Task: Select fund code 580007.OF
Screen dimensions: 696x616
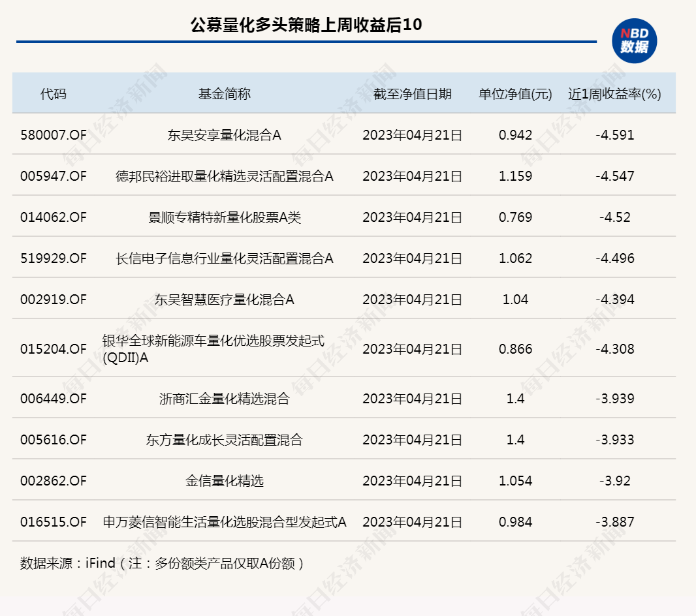Action: click(x=54, y=135)
